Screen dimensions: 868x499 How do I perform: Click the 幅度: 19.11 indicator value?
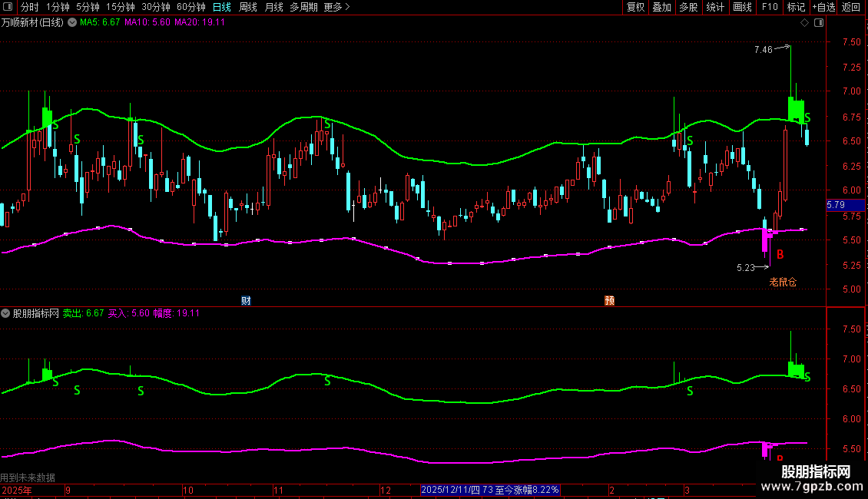pyautogui.click(x=176, y=313)
